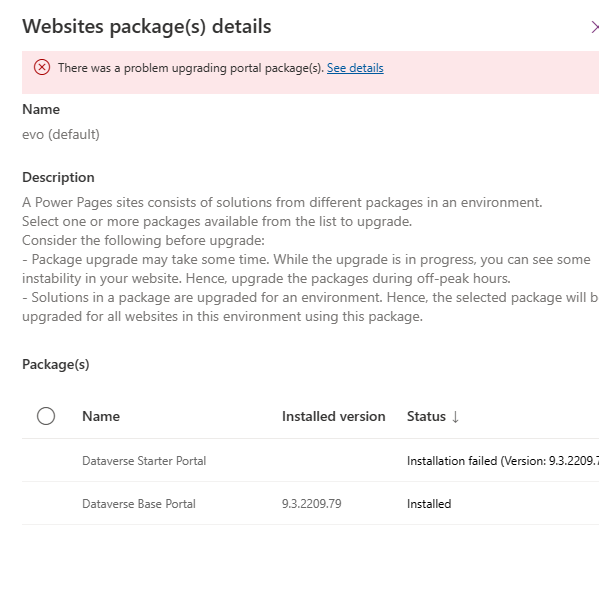Screen dimensions: 599x598
Task: Sort by the Name column header
Action: (101, 416)
